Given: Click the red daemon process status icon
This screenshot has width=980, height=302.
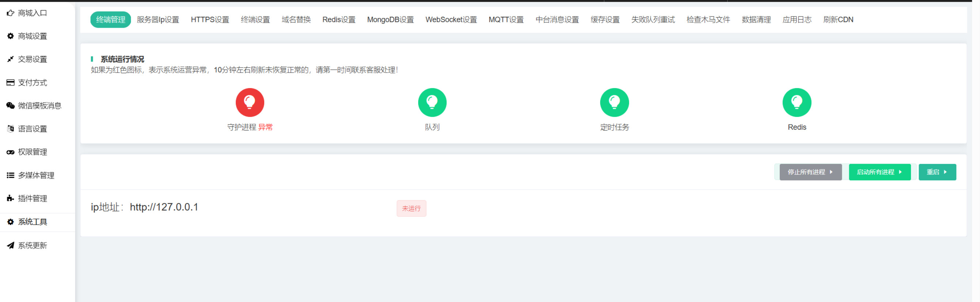Looking at the screenshot, I should tap(250, 102).
